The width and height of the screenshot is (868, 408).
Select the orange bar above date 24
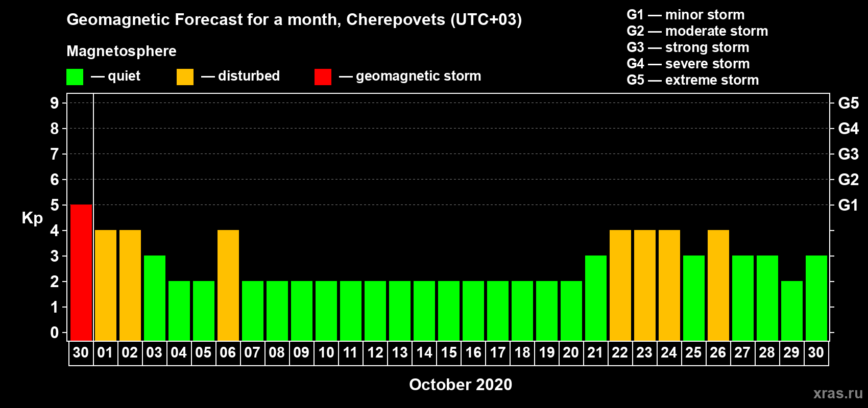669,286
